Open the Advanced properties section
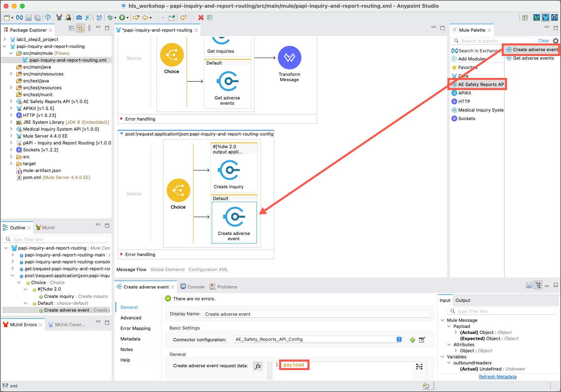561x392 pixels. click(131, 318)
